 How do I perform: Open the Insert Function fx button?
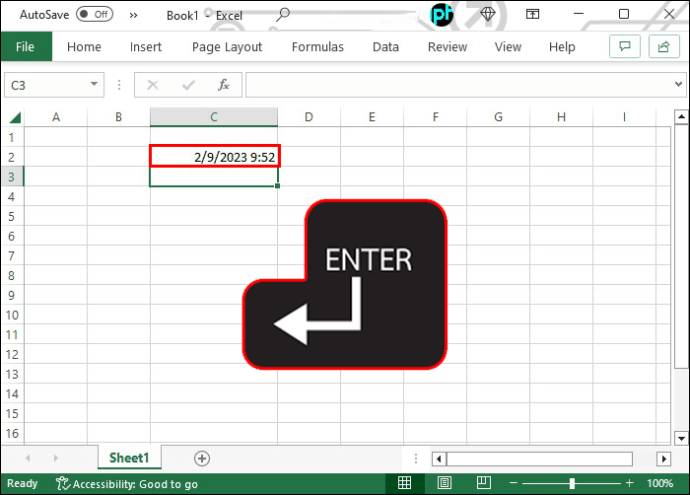pos(224,84)
